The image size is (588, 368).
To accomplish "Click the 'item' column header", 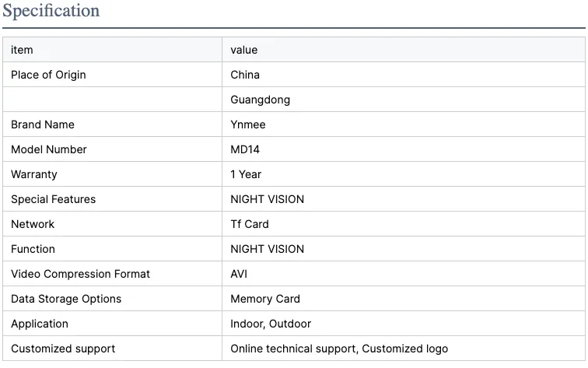I will click(x=22, y=50).
